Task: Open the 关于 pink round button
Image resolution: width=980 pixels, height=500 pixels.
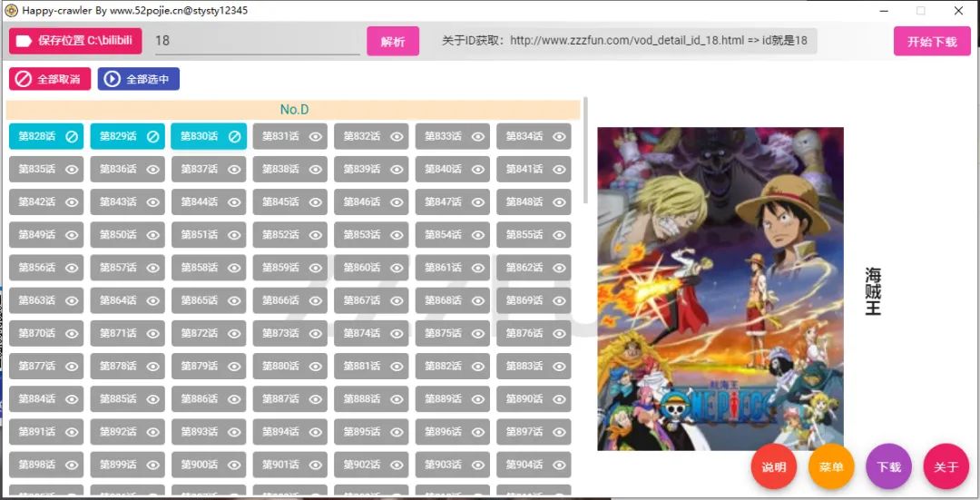Action: coord(946,466)
